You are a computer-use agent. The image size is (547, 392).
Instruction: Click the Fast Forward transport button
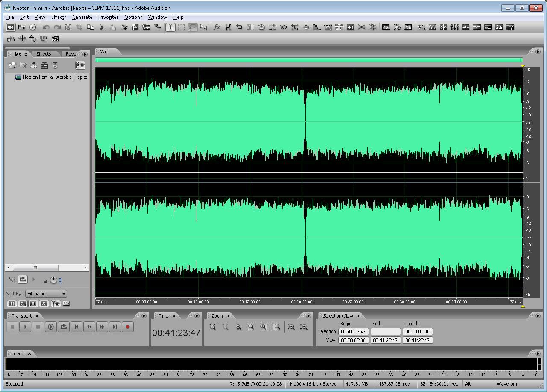[x=102, y=327]
